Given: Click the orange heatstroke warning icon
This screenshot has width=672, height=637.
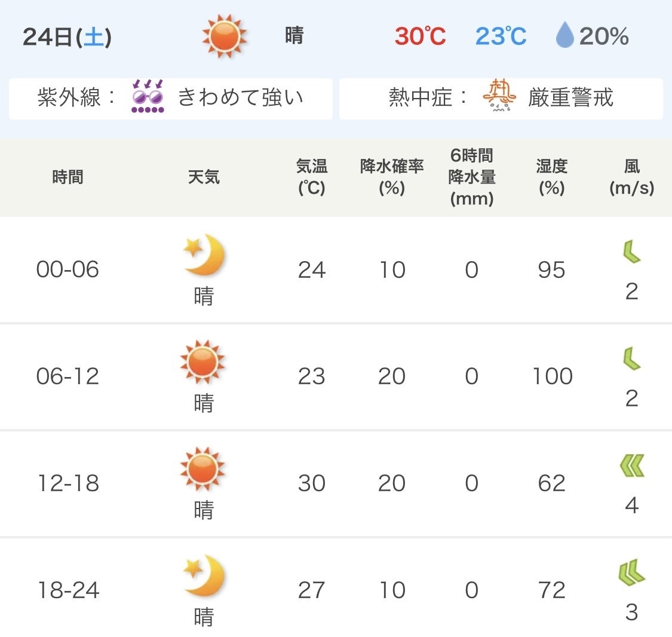Looking at the screenshot, I should 499,97.
